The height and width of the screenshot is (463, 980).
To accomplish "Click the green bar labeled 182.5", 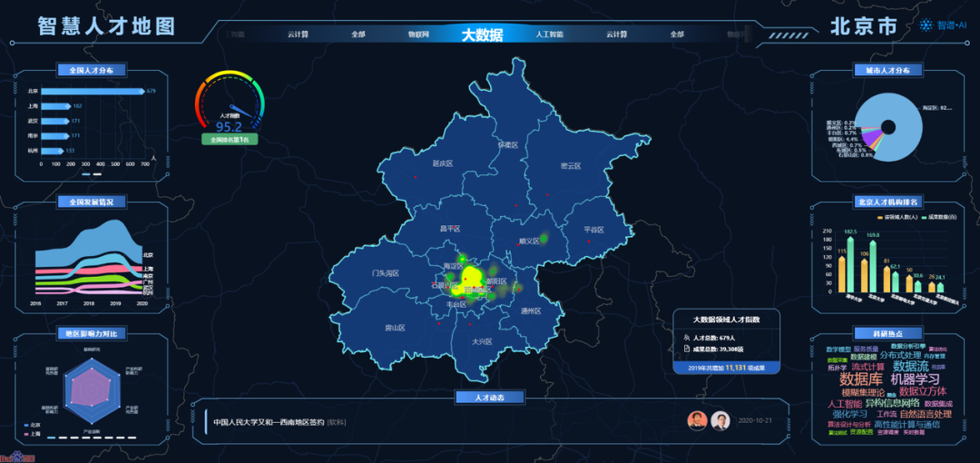I will point(850,265).
